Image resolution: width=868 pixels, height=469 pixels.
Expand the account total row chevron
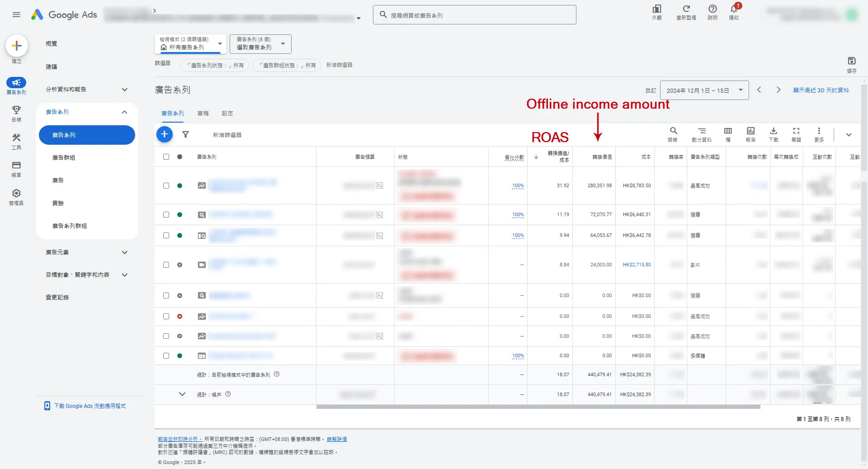pyautogui.click(x=182, y=394)
